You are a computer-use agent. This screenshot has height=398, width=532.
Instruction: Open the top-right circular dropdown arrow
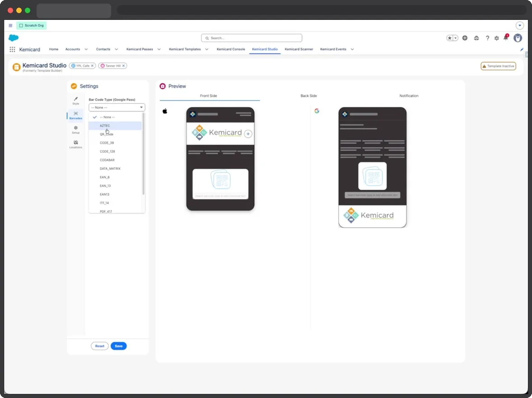click(x=519, y=25)
